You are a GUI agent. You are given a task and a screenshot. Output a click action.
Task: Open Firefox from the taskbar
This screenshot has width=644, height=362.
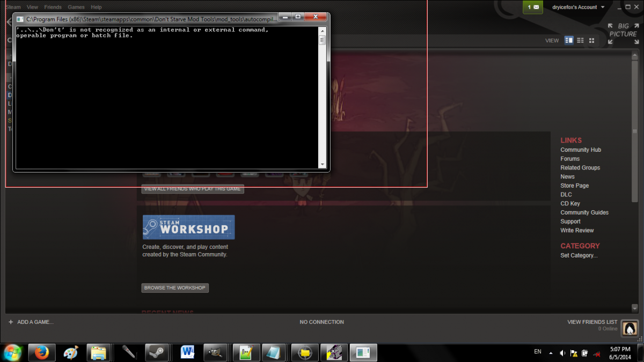pos(42,352)
